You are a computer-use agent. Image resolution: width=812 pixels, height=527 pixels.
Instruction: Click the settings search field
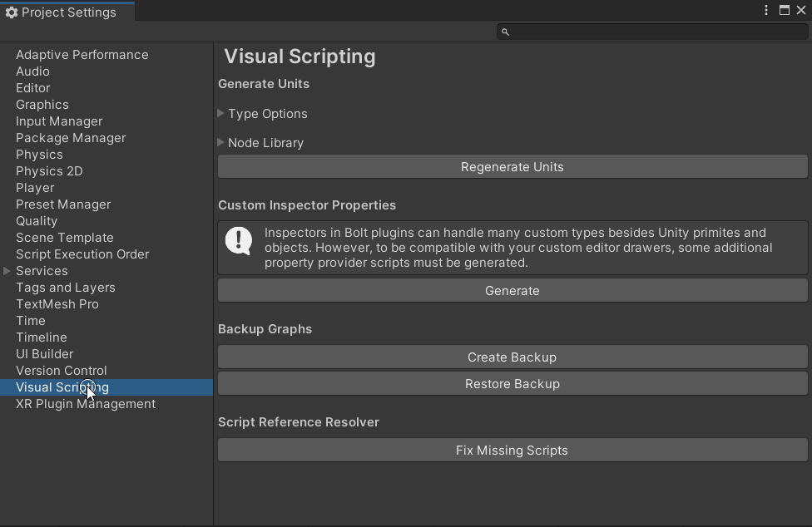pos(657,32)
